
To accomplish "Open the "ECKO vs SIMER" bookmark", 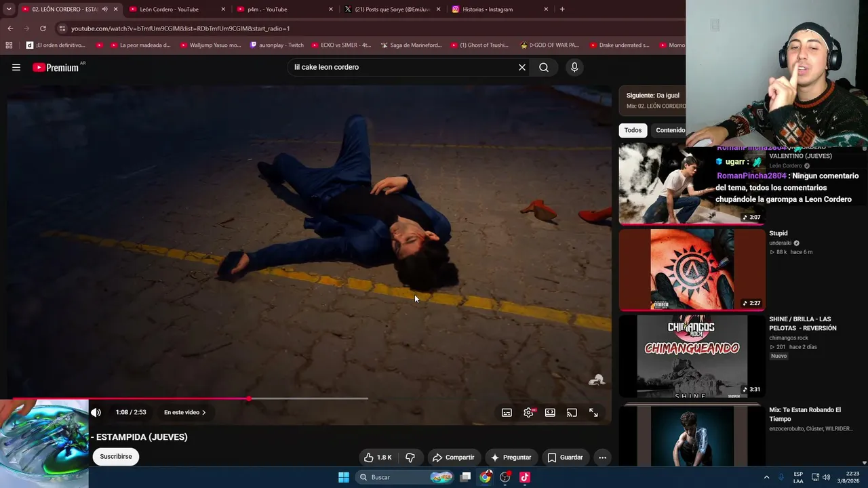I will click(x=342, y=45).
